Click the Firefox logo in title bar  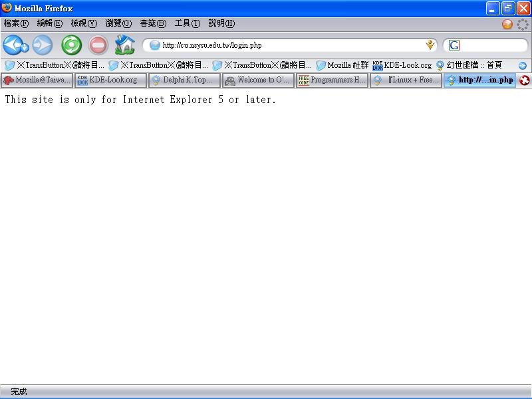coord(7,7)
